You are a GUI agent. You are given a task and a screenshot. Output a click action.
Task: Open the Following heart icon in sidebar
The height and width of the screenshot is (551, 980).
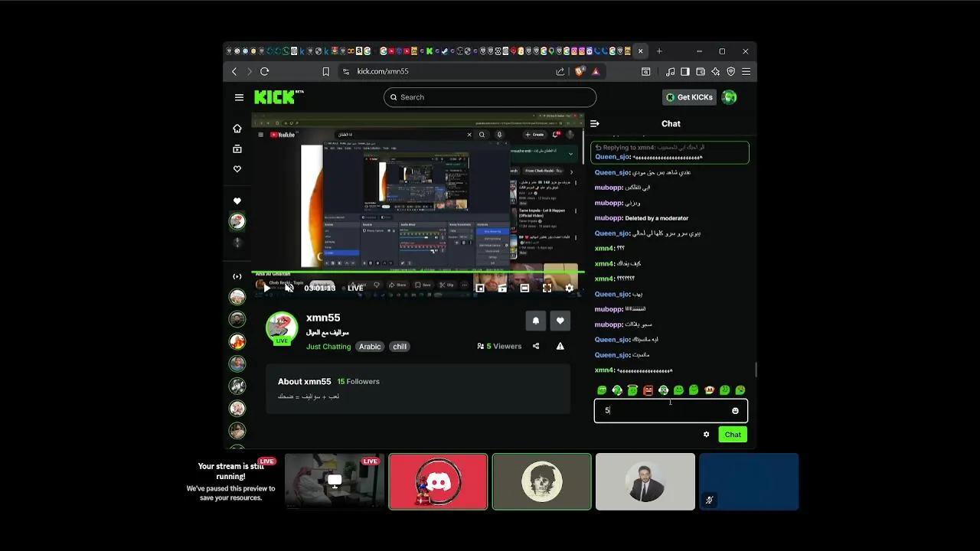(237, 169)
